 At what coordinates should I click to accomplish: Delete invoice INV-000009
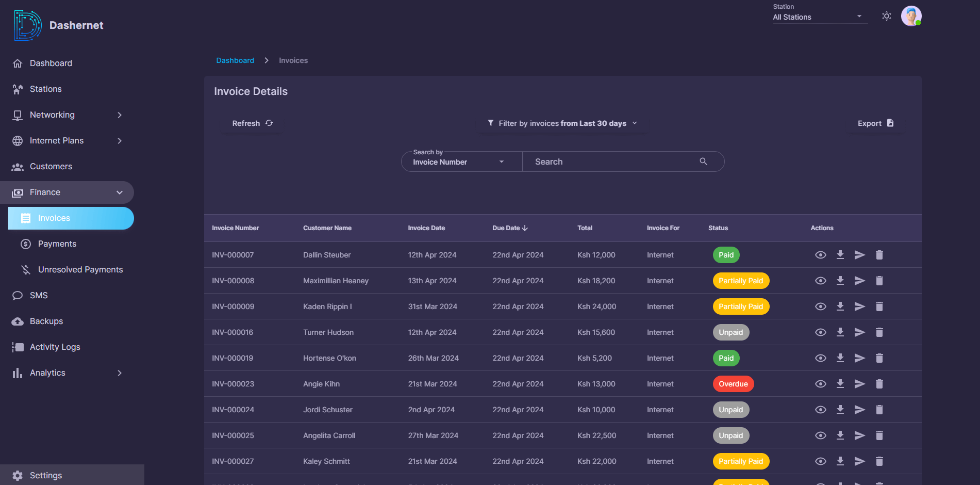coord(879,306)
